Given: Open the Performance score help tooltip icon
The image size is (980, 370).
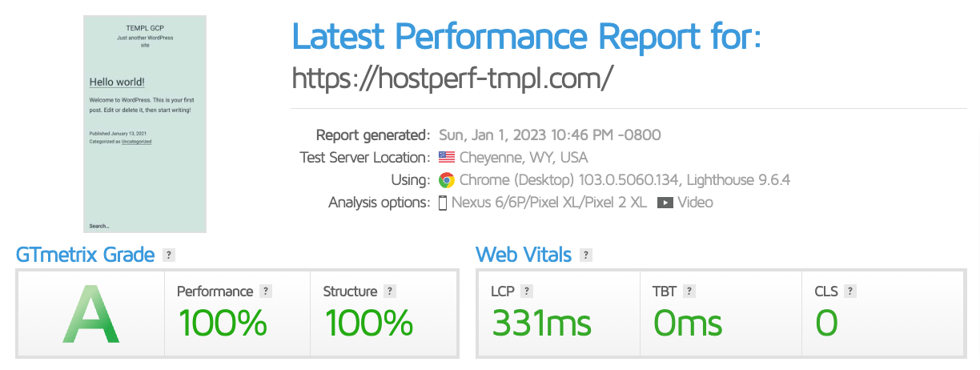Looking at the screenshot, I should tap(266, 292).
